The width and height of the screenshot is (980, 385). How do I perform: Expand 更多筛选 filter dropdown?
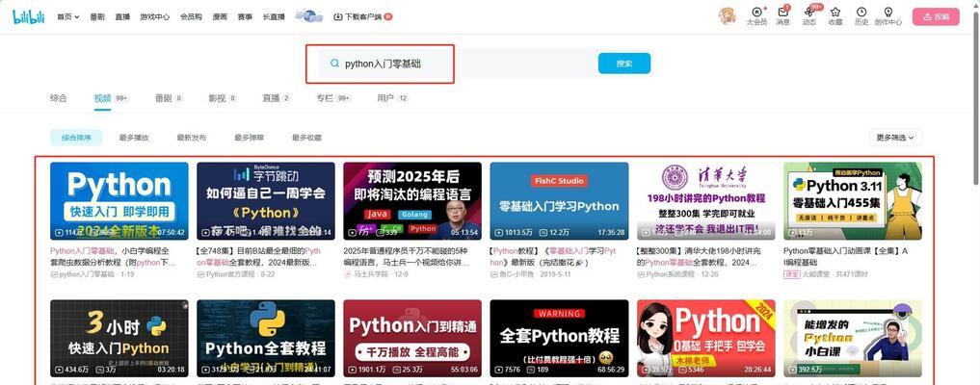click(895, 138)
